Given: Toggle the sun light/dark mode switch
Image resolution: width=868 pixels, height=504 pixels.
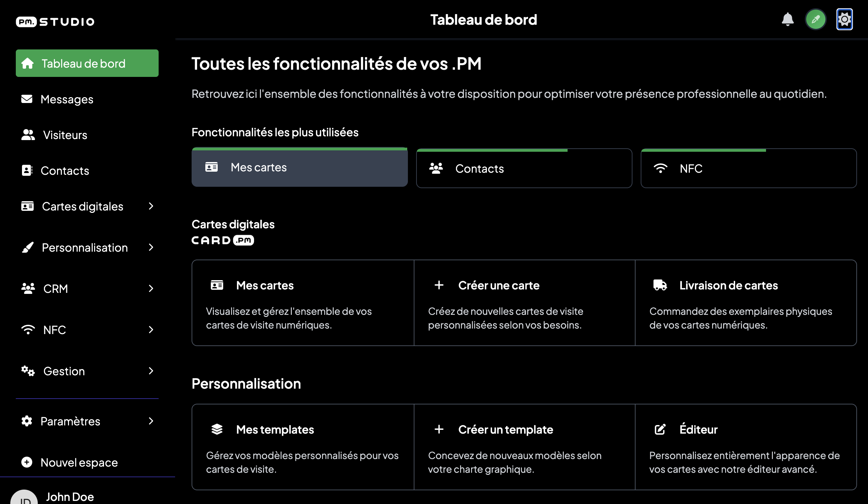Looking at the screenshot, I should tap(844, 19).
